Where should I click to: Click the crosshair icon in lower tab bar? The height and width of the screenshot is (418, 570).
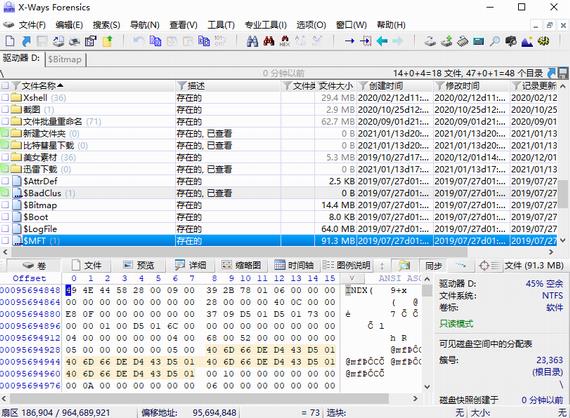484,265
